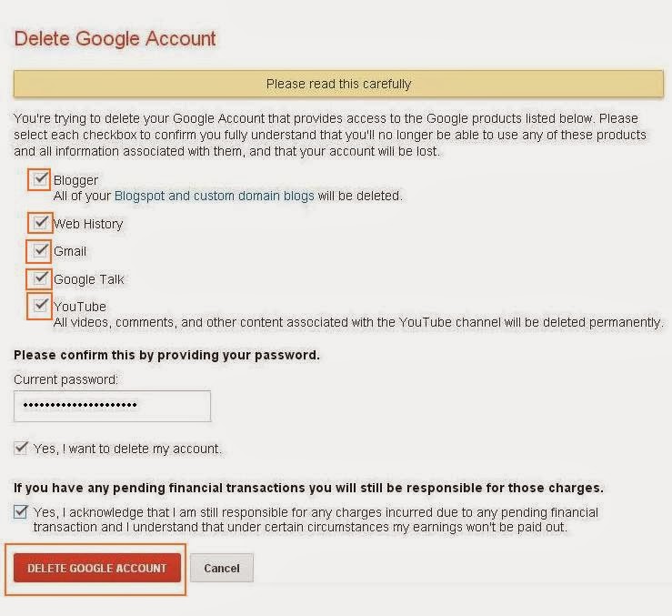The image size is (672, 616).
Task: Toggle the Google Talk checkbox
Action: coord(40,278)
